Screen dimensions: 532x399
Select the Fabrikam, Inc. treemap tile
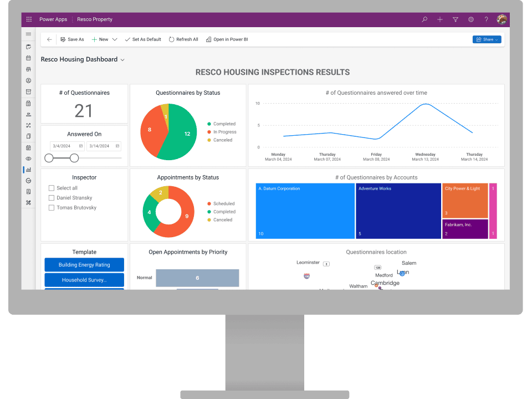click(465, 229)
